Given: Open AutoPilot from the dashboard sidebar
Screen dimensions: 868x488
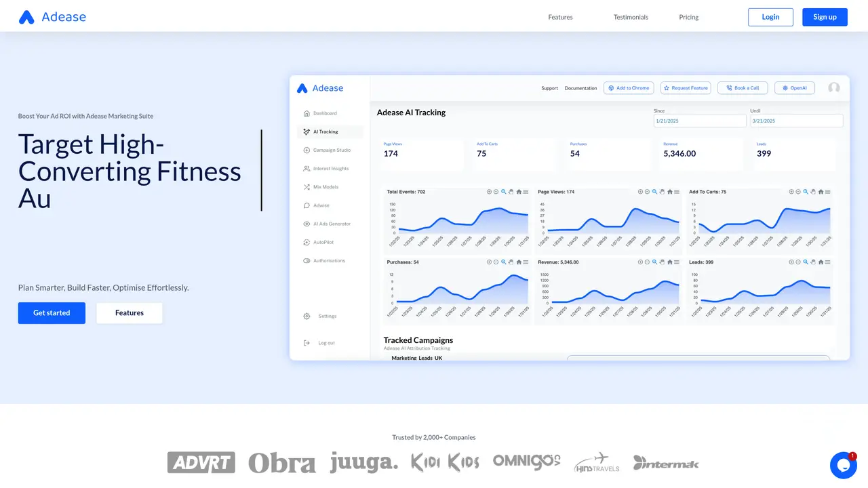Looking at the screenshot, I should (324, 242).
